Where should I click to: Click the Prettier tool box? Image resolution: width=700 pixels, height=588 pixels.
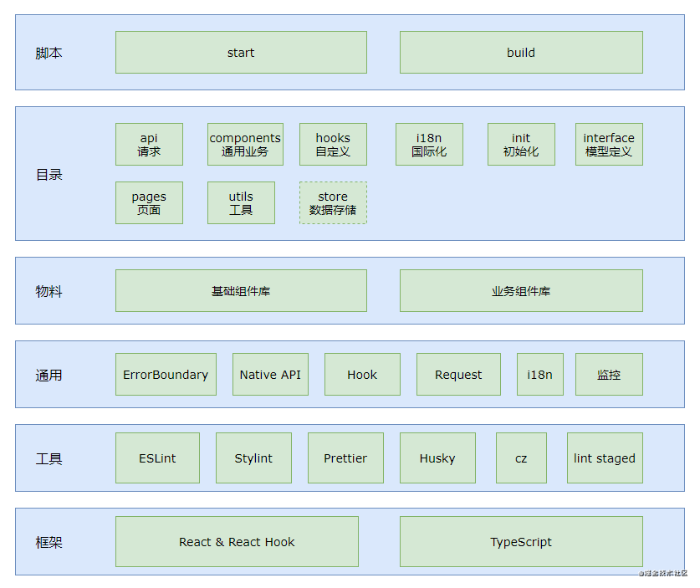pos(345,458)
